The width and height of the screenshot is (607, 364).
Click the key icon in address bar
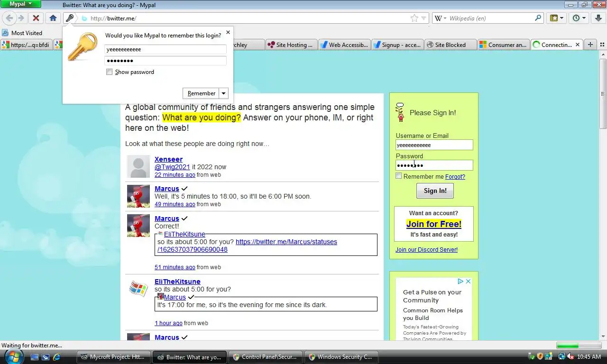(x=70, y=18)
